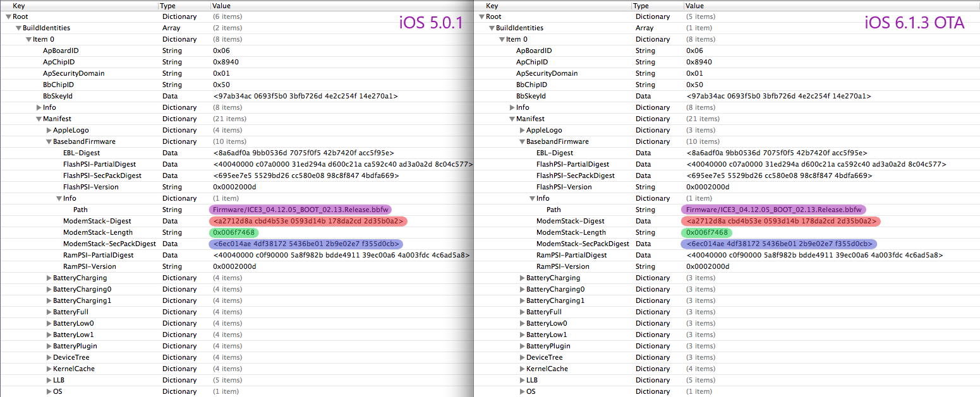Sort by Key column in iOS 5.0.1 pane
This screenshot has height=397, width=980.
coord(79,5)
